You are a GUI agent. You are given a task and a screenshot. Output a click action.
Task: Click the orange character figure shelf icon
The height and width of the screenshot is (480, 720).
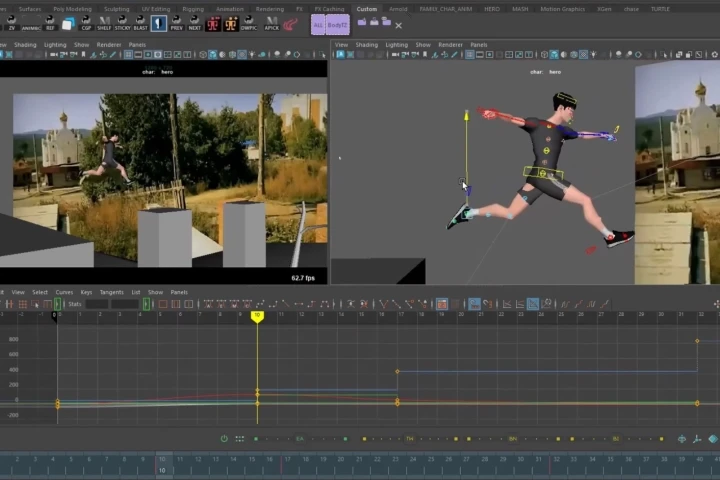point(231,23)
